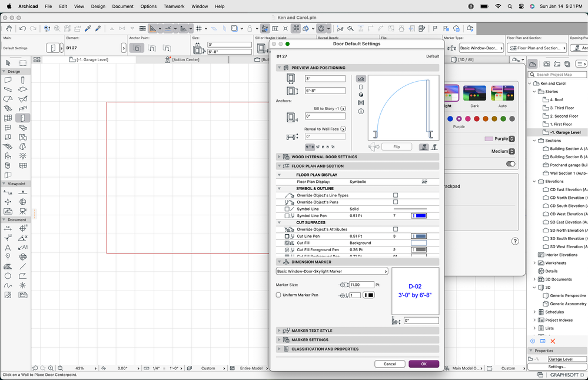Click the OK button
588x380 pixels.
[424, 364]
